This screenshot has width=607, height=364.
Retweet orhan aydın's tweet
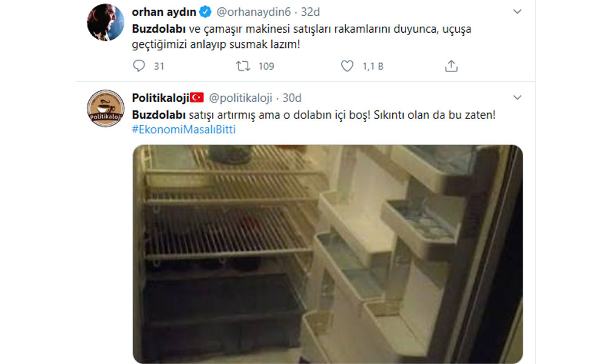point(243,66)
